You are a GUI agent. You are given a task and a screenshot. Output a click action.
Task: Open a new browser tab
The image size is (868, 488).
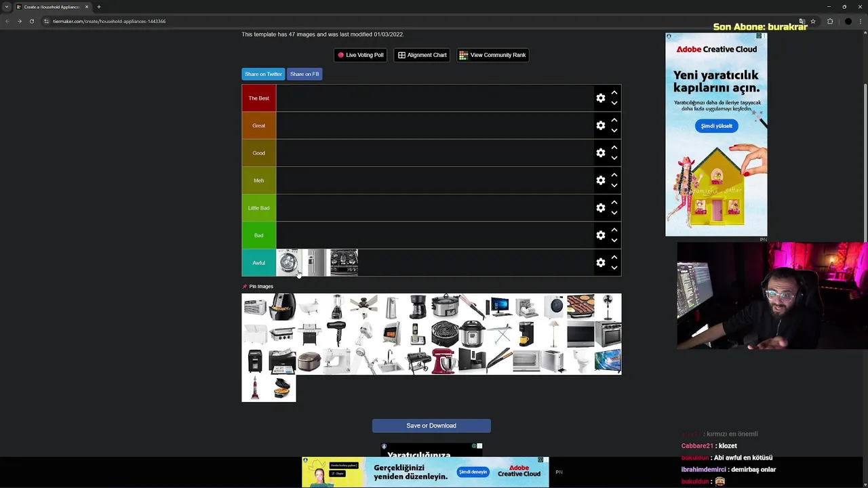[99, 7]
